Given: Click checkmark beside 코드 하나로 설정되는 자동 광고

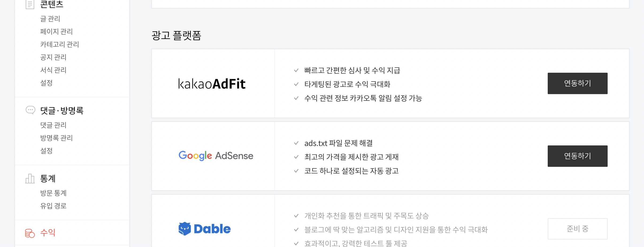Looking at the screenshot, I should [296, 171].
